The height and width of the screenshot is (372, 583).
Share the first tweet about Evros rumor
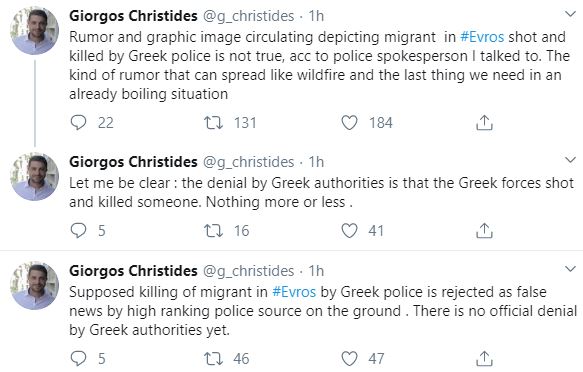(x=484, y=123)
